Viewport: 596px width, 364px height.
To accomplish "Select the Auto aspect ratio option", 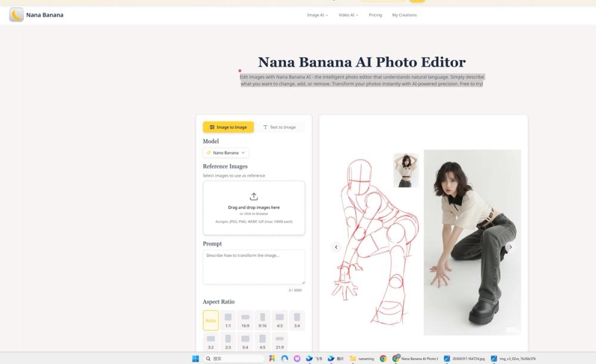I will (211, 321).
